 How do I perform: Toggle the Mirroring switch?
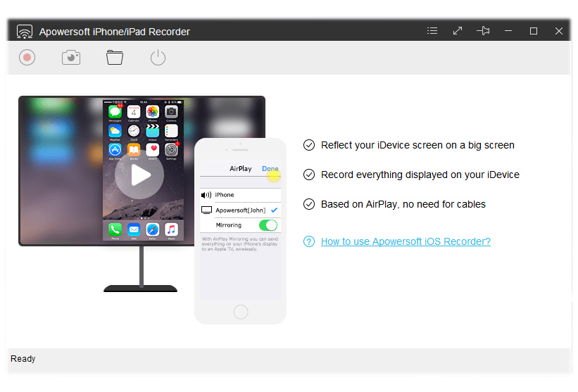point(268,225)
